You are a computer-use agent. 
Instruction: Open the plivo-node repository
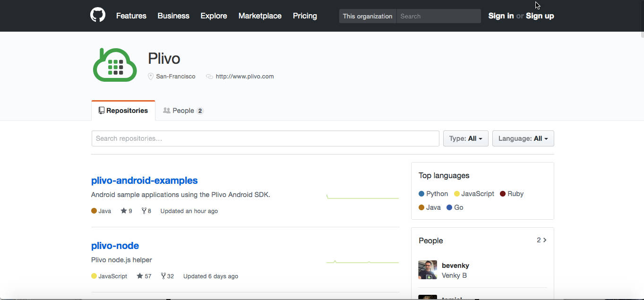click(115, 246)
